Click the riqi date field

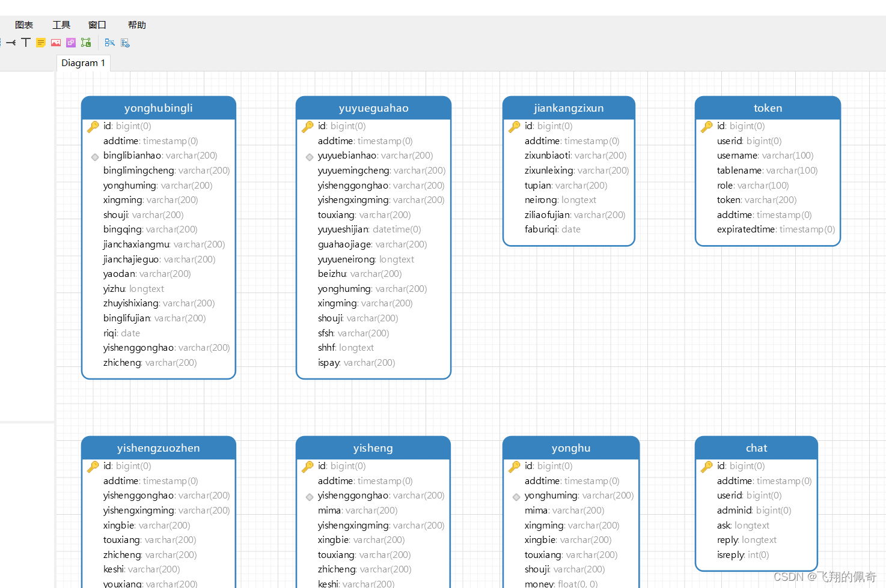click(121, 333)
